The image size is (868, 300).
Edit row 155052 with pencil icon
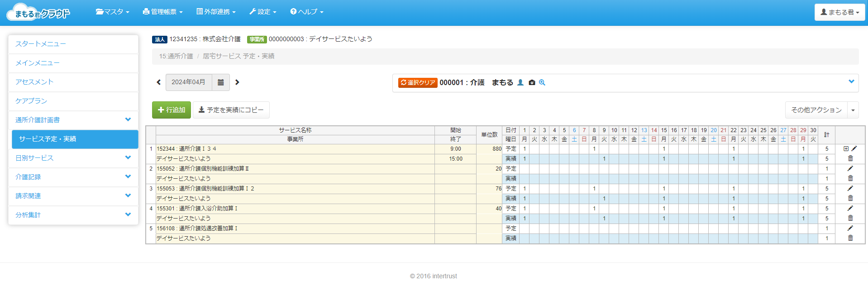click(850, 168)
